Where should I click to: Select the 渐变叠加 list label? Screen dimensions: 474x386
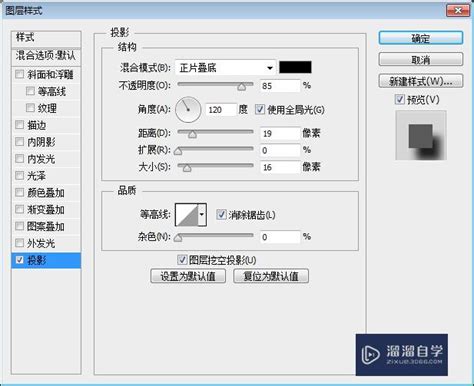[x=46, y=210]
